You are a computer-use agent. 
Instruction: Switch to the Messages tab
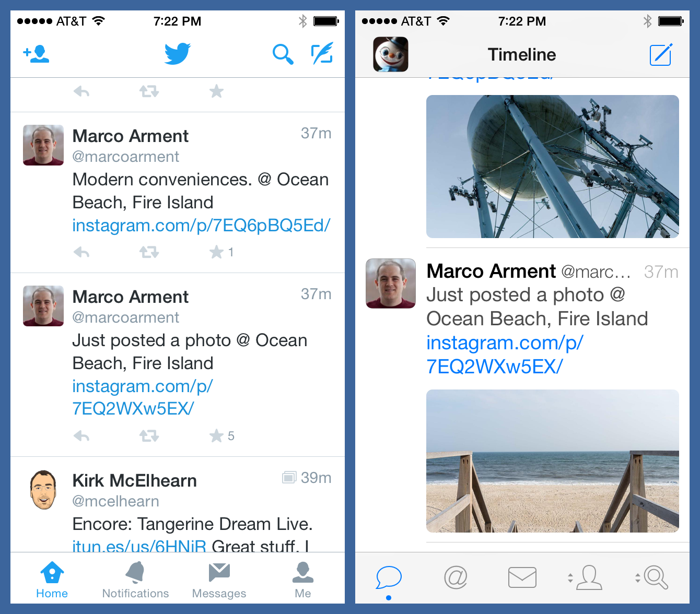point(219,580)
